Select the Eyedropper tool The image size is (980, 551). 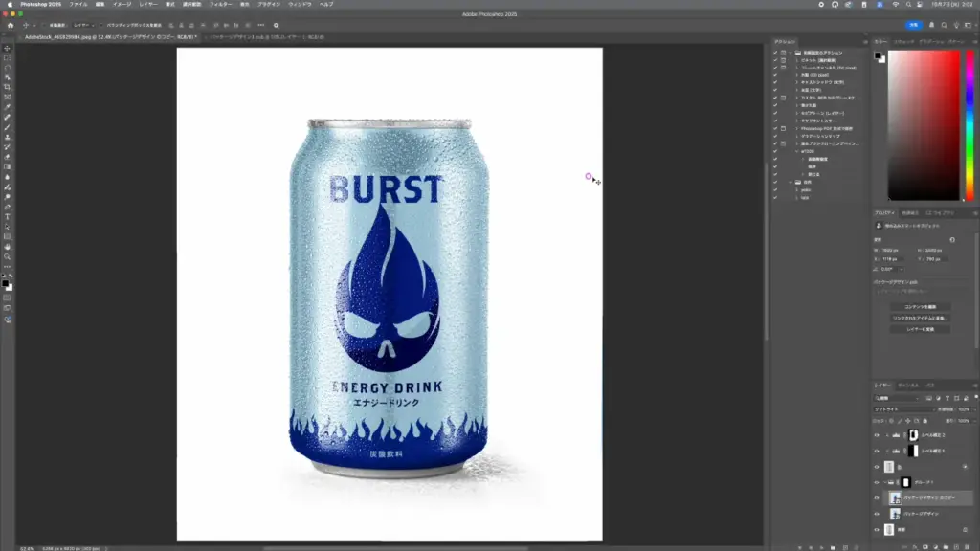click(7, 107)
